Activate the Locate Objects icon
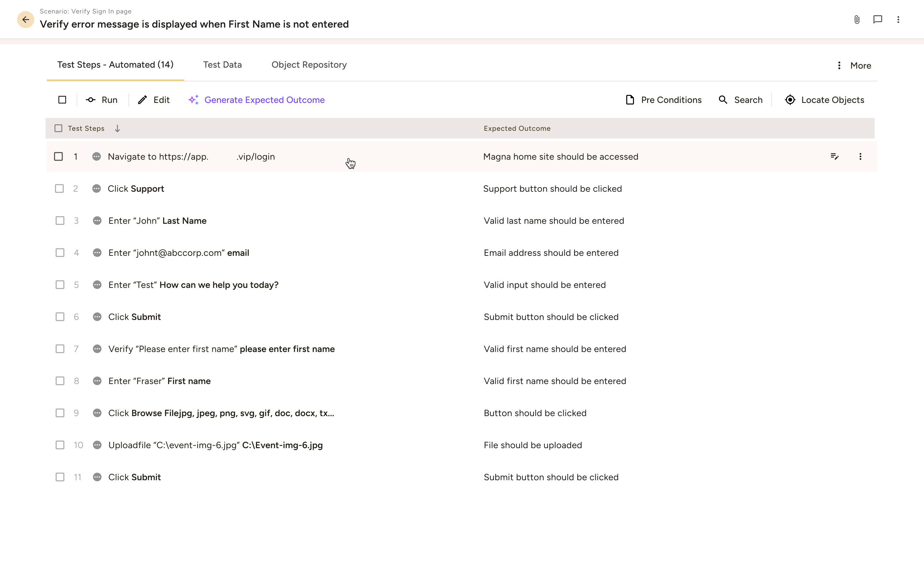 [x=790, y=100]
